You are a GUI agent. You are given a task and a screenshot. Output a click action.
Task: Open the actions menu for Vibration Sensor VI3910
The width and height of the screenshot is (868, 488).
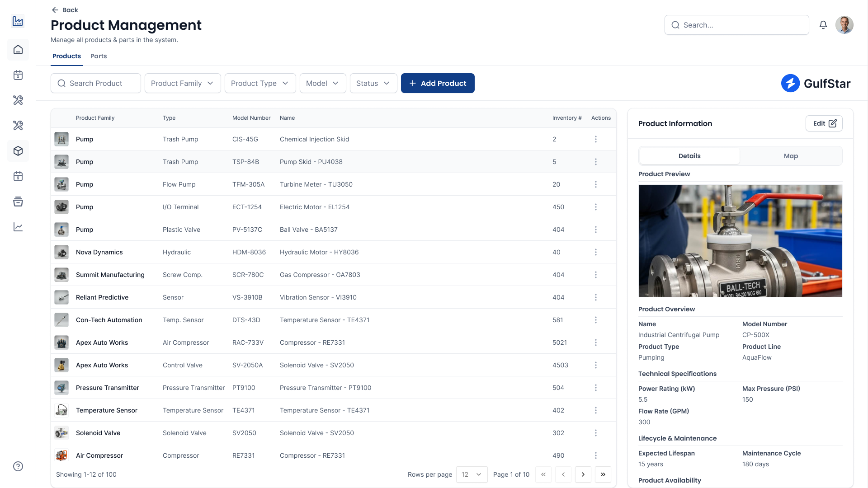(x=596, y=297)
